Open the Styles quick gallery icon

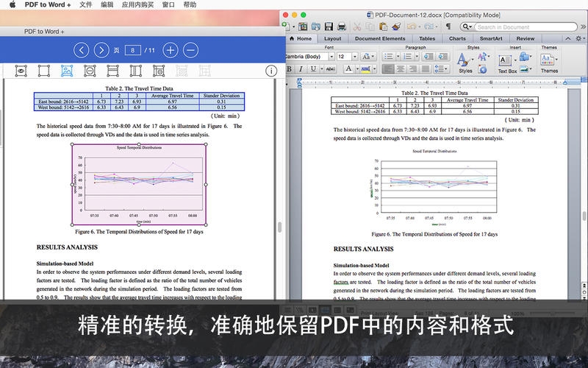click(x=464, y=60)
